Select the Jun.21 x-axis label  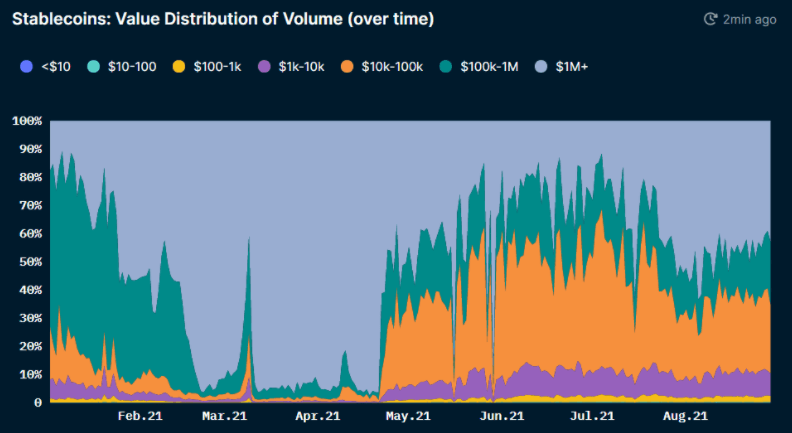pyautogui.click(x=502, y=416)
